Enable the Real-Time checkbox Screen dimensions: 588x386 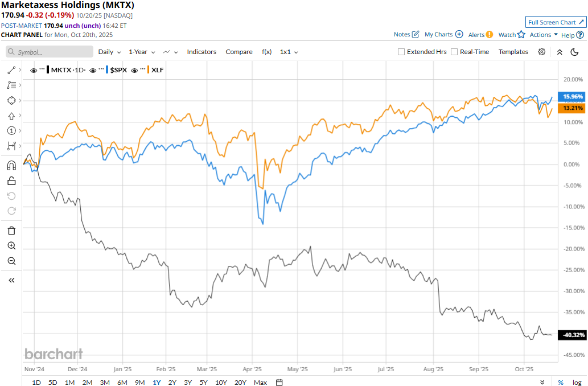pyautogui.click(x=454, y=52)
